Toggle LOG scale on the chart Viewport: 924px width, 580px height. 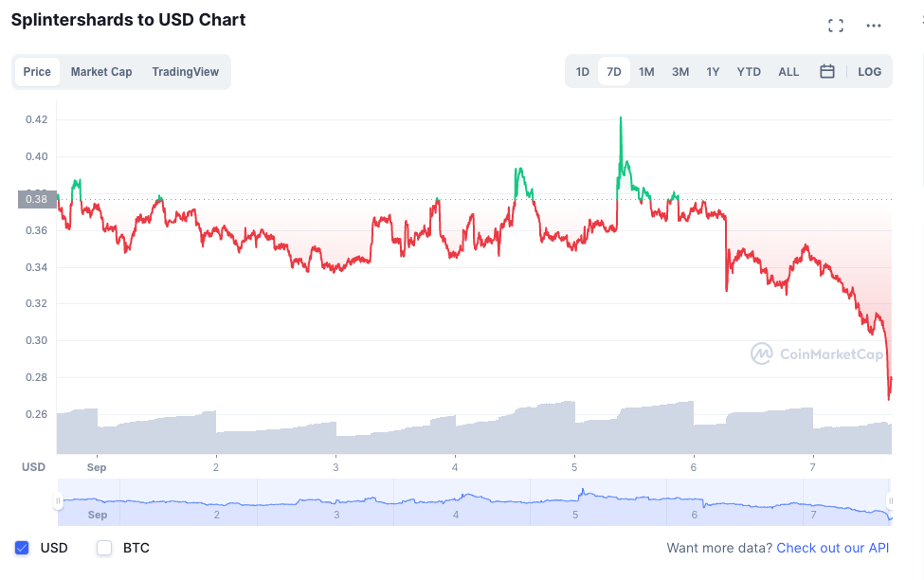point(869,72)
